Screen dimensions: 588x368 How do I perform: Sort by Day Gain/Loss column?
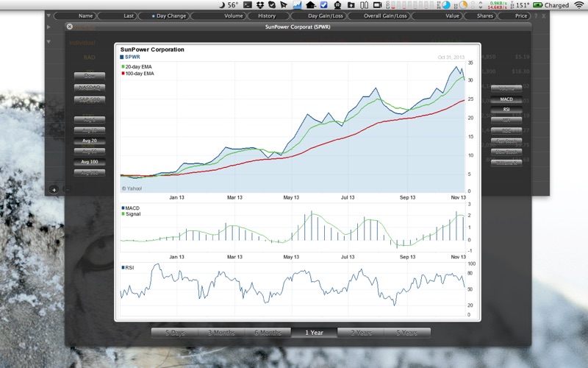click(x=319, y=15)
